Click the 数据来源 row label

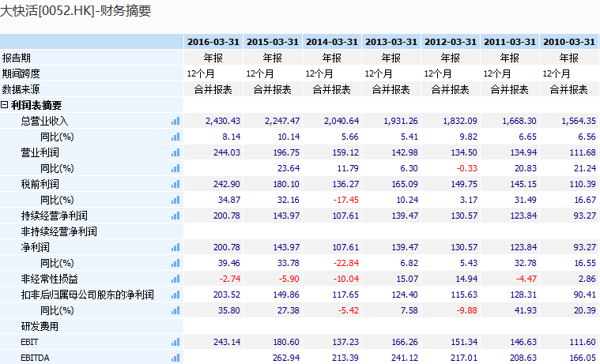pos(21,89)
